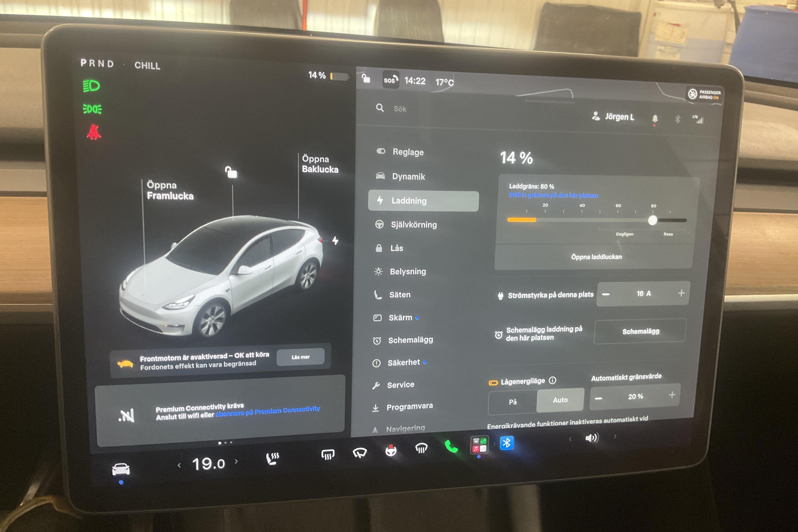Activate the heated steering wheel icon
Screen dimensions: 798x532
pyautogui.click(x=391, y=450)
